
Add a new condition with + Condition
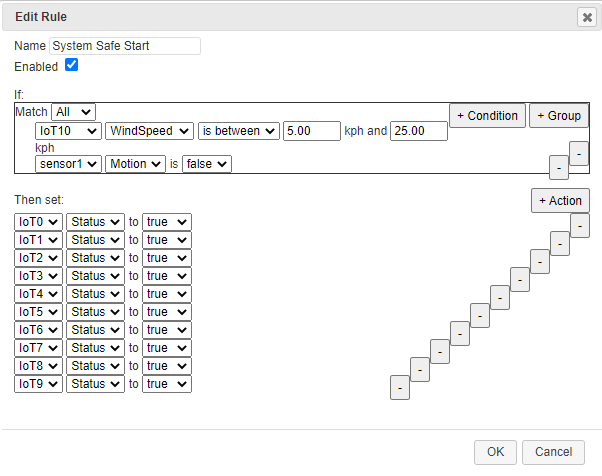487,116
